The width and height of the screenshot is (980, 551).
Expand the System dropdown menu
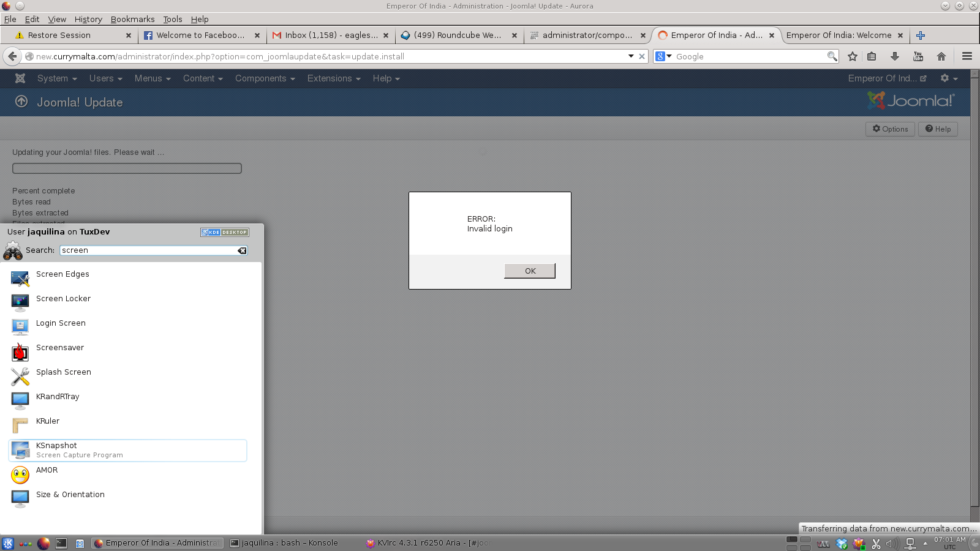[x=57, y=78]
